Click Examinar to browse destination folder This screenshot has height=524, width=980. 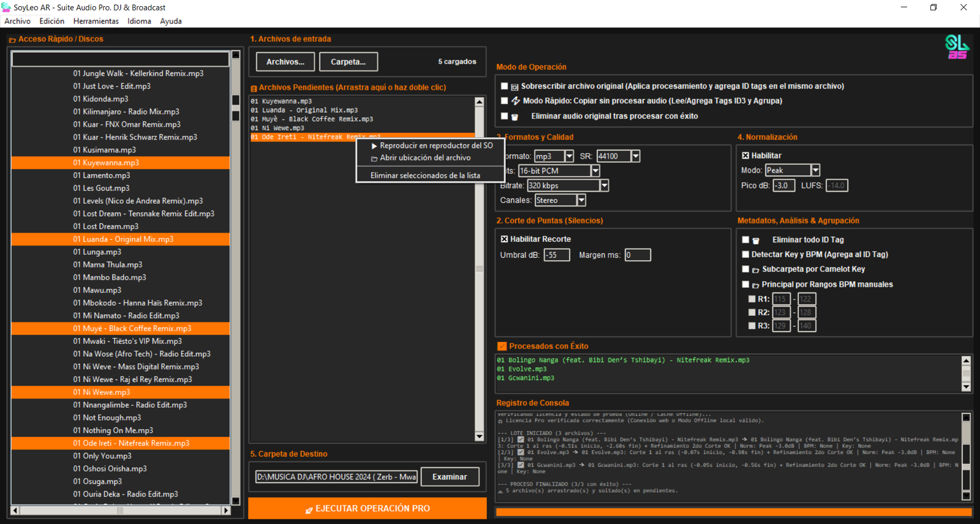coord(450,477)
